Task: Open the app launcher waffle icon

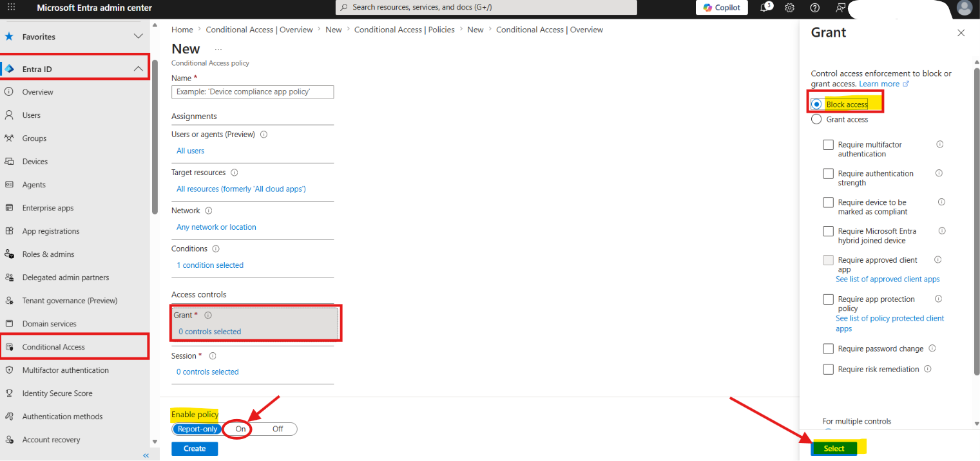Action: point(11,8)
